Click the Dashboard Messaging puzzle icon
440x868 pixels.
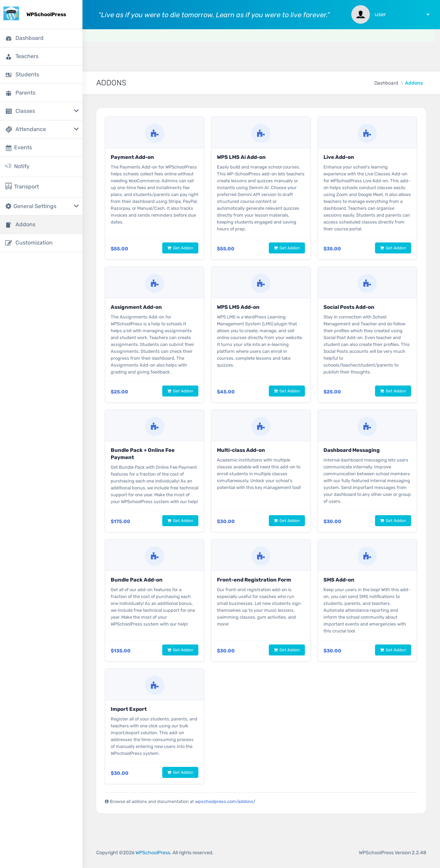pyautogui.click(x=367, y=426)
